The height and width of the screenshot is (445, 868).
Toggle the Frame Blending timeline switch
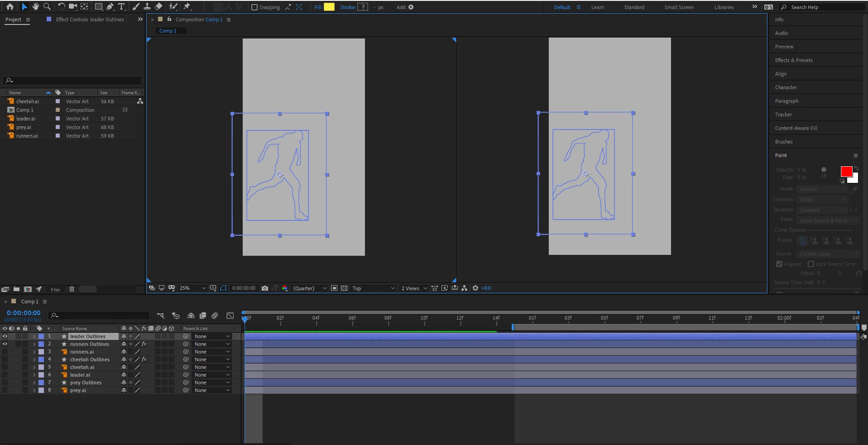203,316
